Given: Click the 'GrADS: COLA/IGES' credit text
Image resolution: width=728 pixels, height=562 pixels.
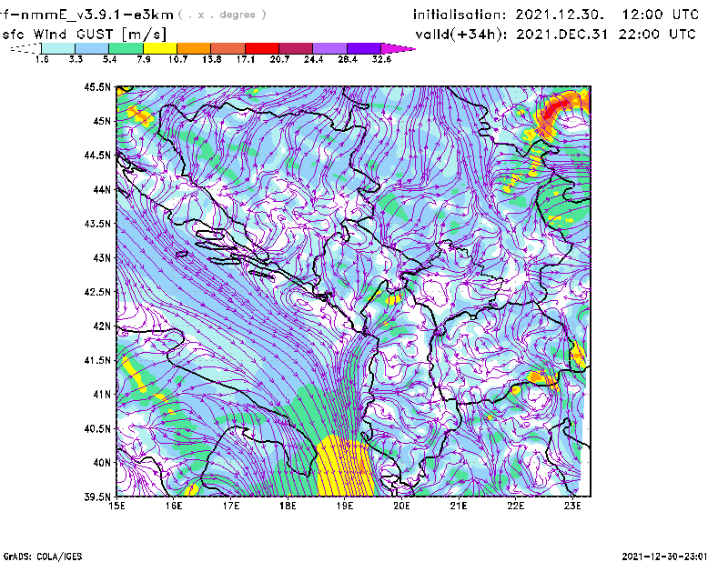Looking at the screenshot, I should click(43, 557).
